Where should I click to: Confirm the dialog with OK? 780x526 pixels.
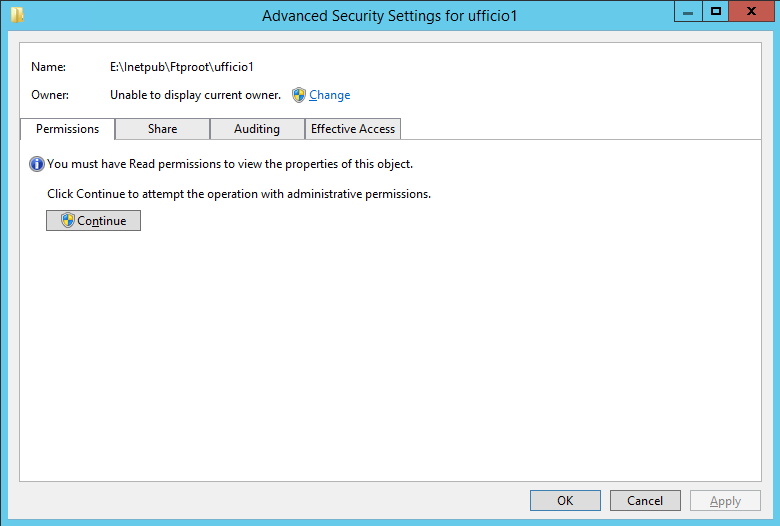[x=565, y=501]
